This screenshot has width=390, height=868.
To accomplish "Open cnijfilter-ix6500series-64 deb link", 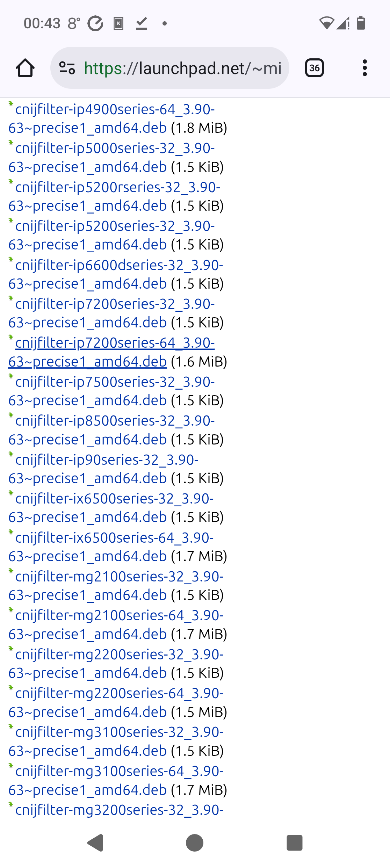I will pos(114,538).
